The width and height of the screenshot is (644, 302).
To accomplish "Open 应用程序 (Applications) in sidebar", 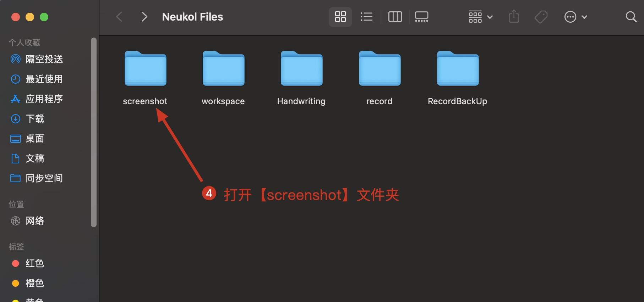I will (44, 99).
